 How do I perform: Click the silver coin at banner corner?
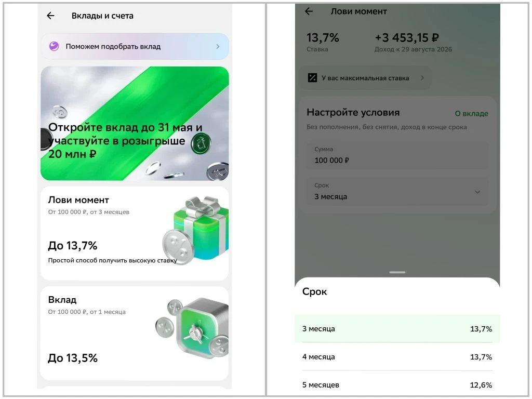coord(218,171)
